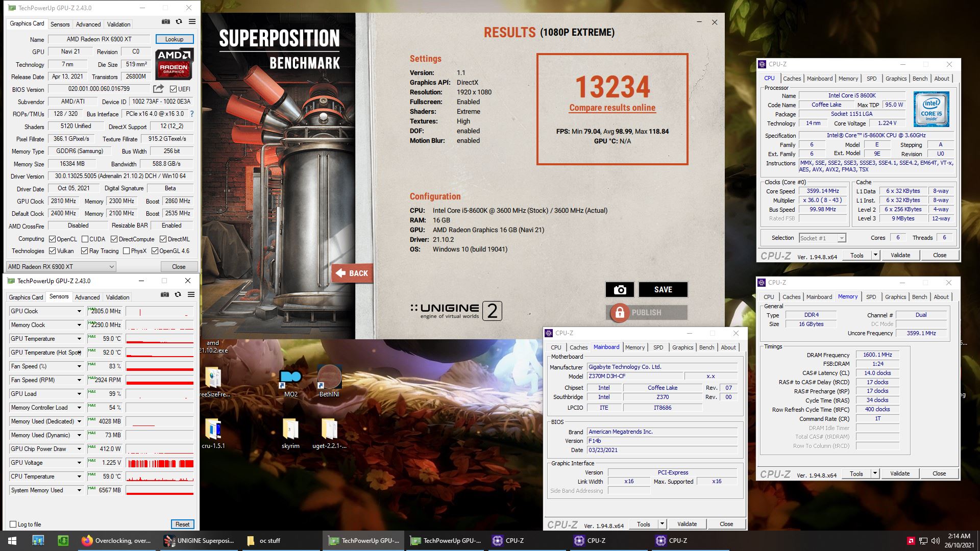
Task: Expand the Memory Clock sensor dropdown
Action: click(x=79, y=325)
